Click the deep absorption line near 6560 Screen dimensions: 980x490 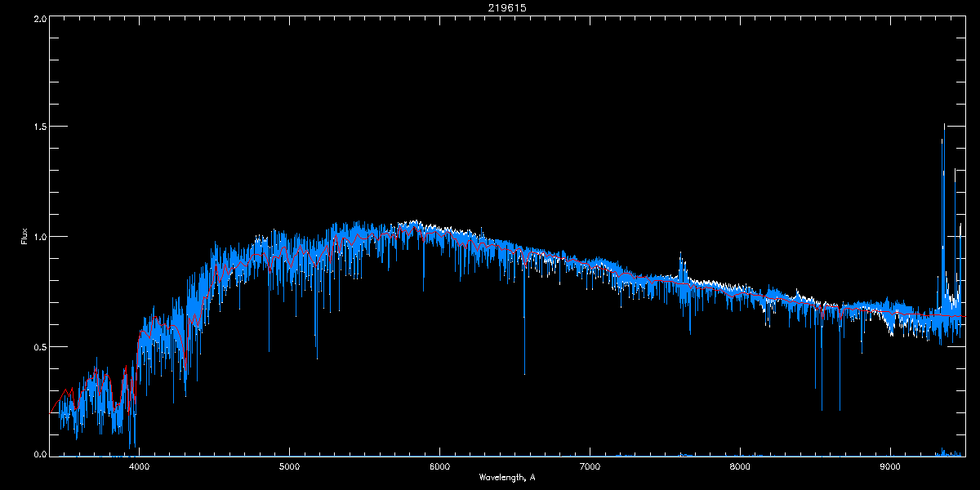pyautogui.click(x=524, y=318)
